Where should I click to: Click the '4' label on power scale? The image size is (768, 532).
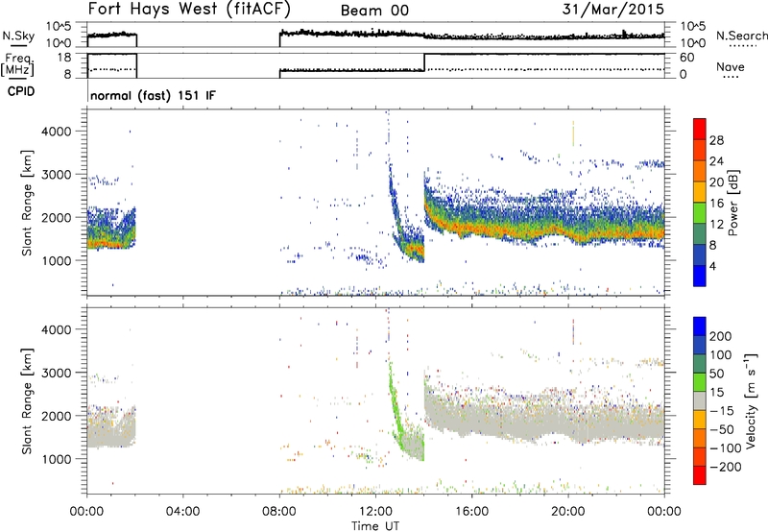[x=713, y=266]
